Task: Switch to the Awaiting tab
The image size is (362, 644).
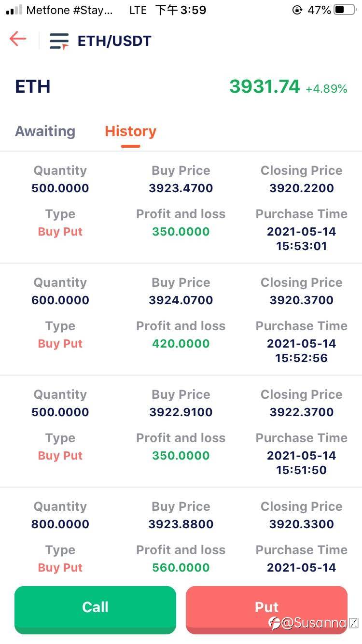Action: click(x=45, y=131)
